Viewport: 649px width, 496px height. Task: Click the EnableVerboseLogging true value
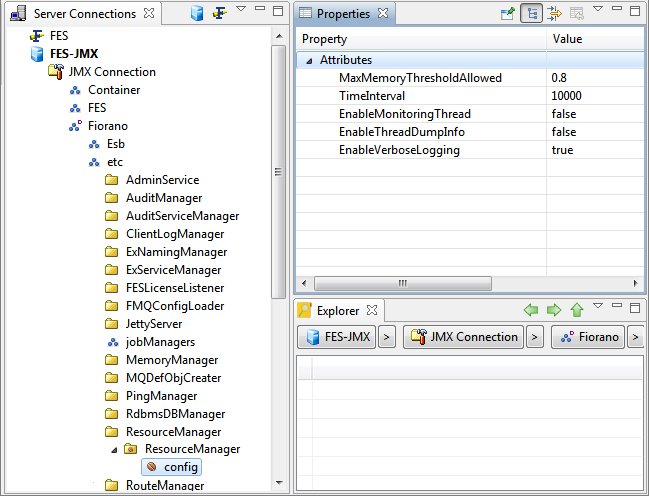coord(562,150)
